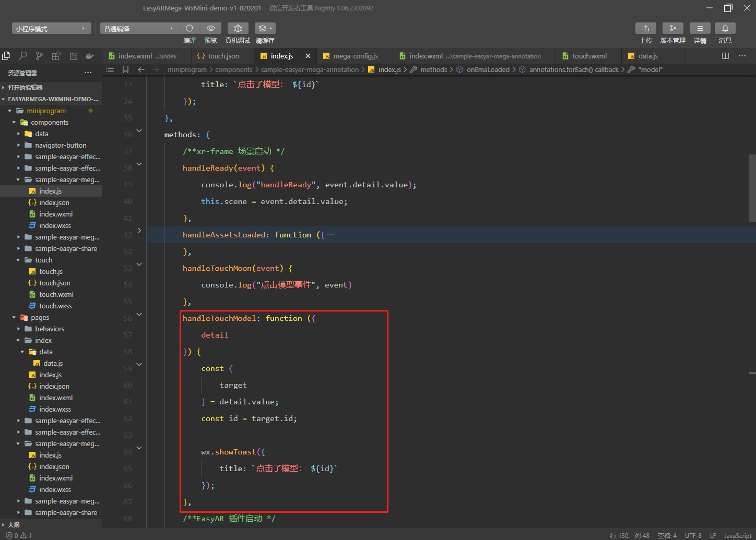This screenshot has width=756, height=540.
Task: Click line number 59 in gutter
Action: (x=128, y=368)
